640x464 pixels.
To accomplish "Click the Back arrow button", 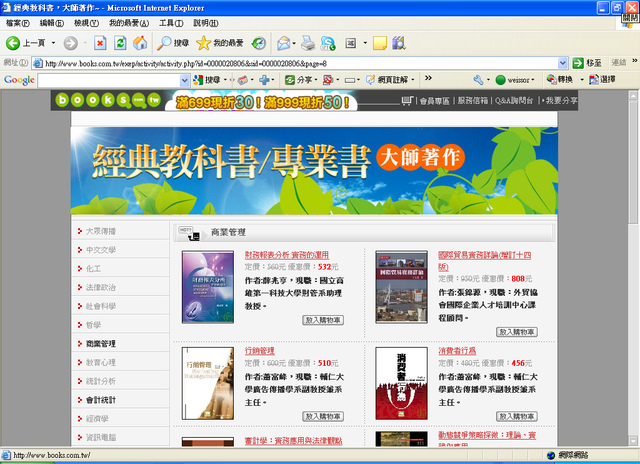I will click(13, 43).
